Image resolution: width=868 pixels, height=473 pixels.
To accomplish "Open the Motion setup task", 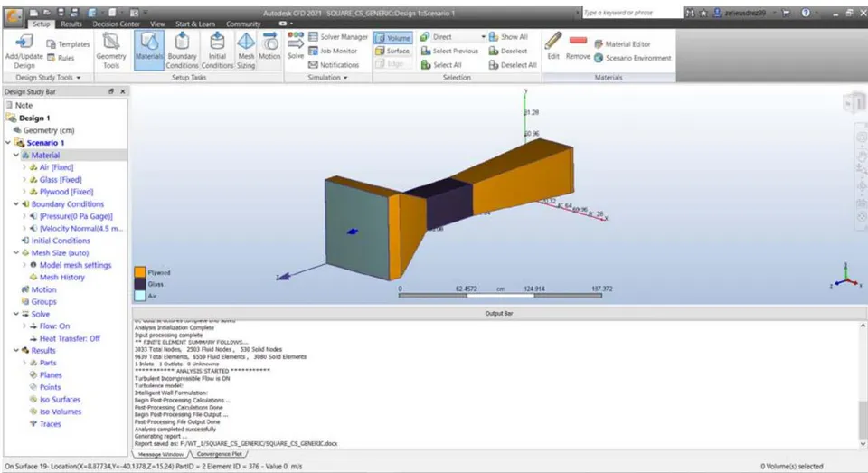I will tap(269, 46).
